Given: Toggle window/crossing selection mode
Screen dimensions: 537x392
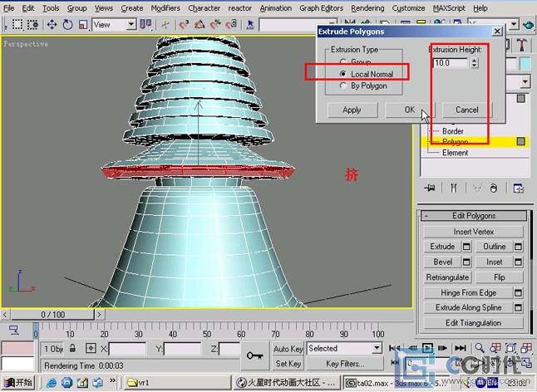Looking at the screenshot, I should click(33, 25).
